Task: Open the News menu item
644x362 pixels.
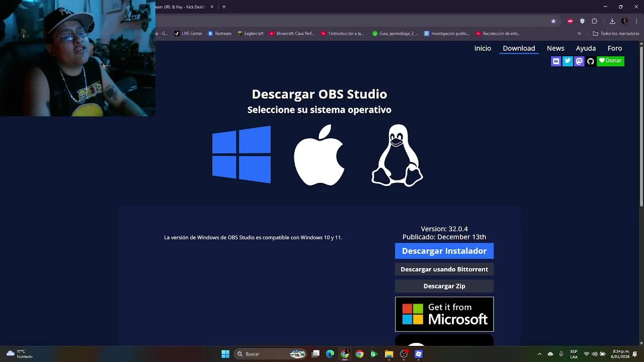Action: 555,48
